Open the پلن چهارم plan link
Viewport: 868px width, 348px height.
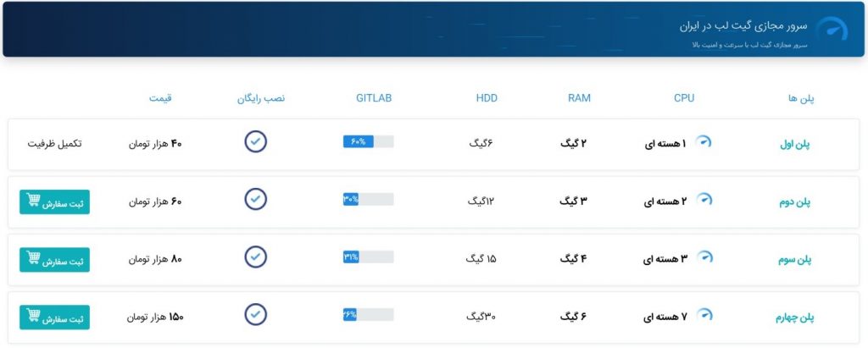click(x=794, y=318)
